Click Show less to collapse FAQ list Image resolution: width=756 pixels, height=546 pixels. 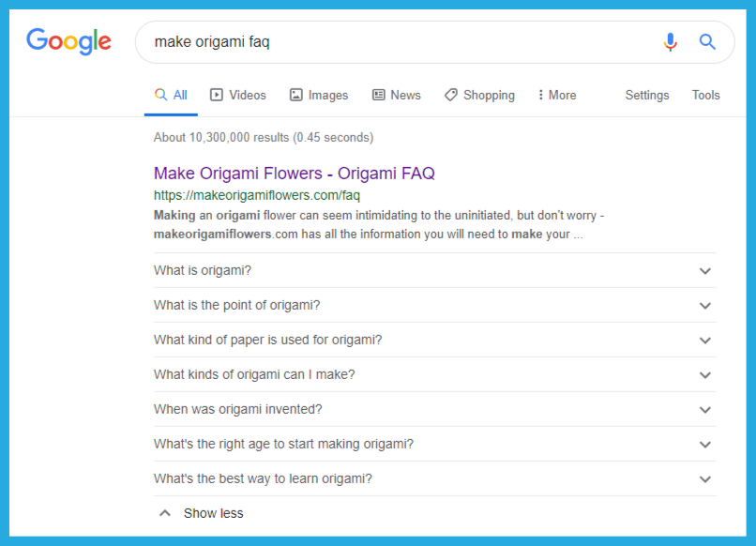[202, 513]
